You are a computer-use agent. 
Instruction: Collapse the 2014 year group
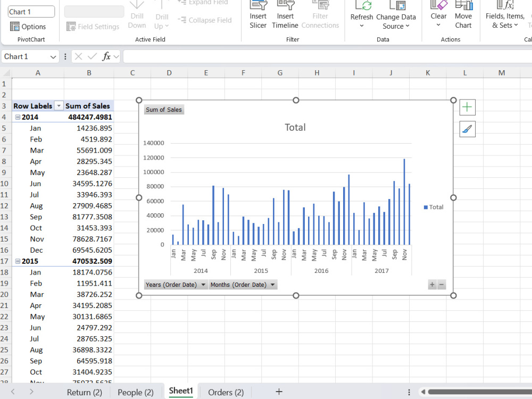tap(18, 117)
